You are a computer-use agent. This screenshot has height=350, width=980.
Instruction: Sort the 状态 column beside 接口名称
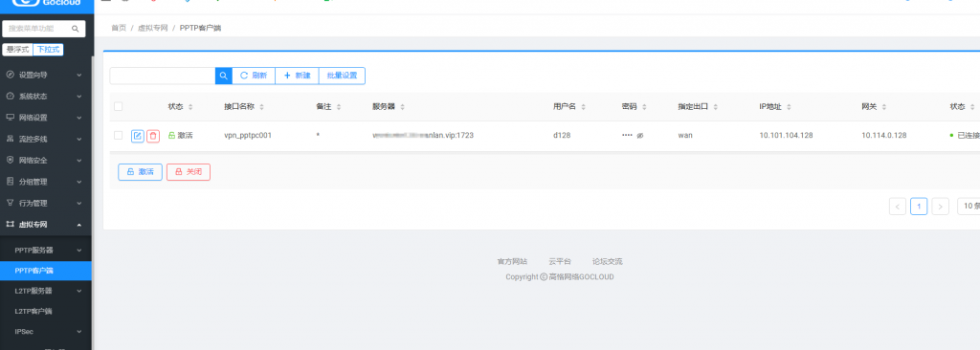(x=190, y=107)
